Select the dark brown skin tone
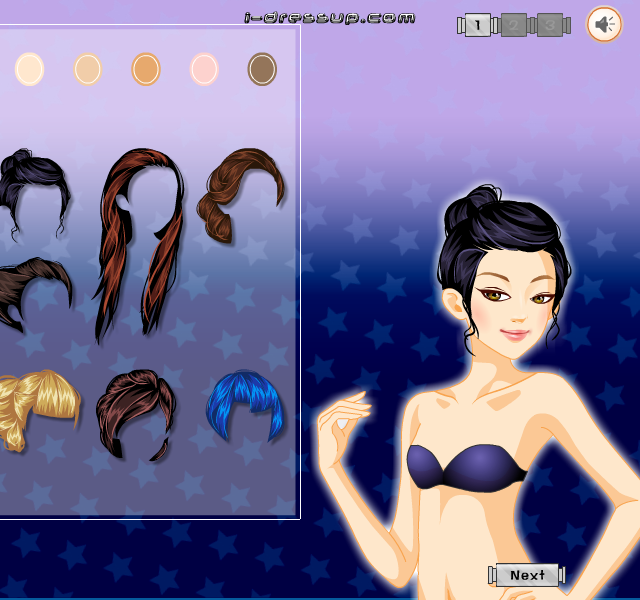Image resolution: width=640 pixels, height=600 pixels. pyautogui.click(x=262, y=69)
